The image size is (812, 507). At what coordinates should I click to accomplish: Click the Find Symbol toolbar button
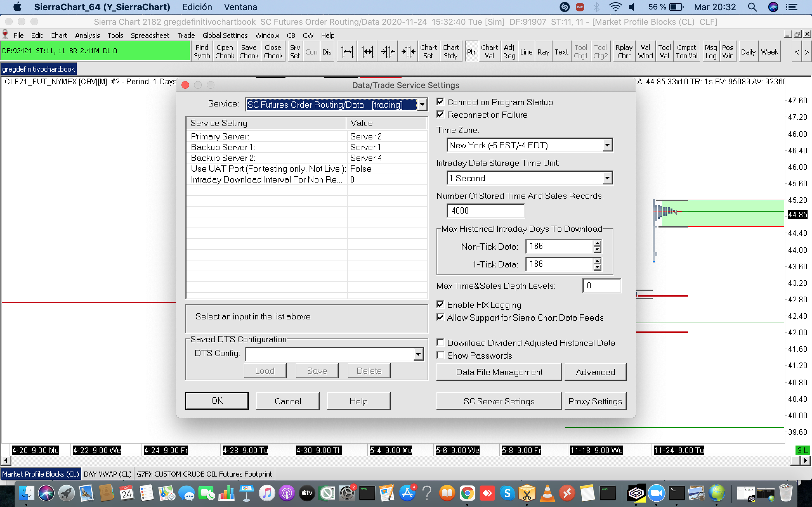202,52
